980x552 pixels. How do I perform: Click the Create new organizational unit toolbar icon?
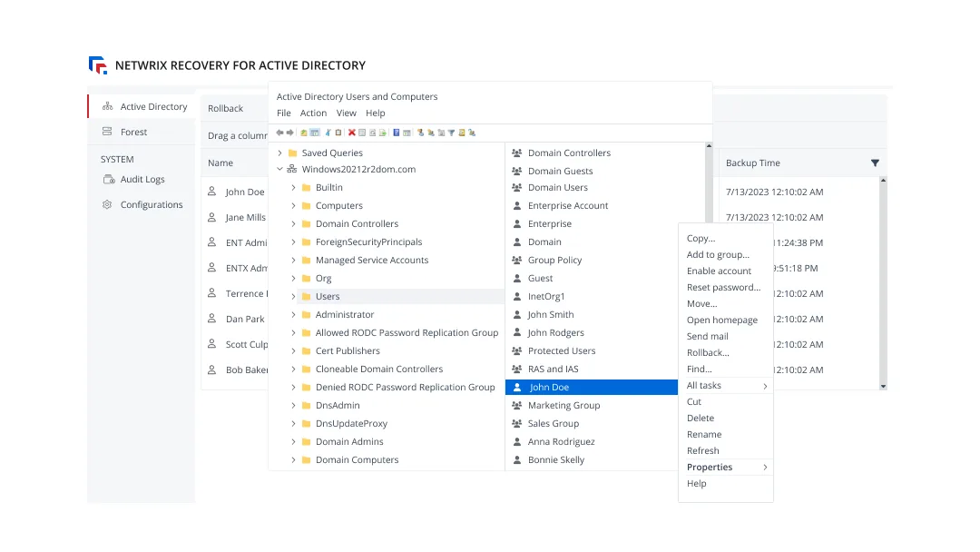point(441,133)
